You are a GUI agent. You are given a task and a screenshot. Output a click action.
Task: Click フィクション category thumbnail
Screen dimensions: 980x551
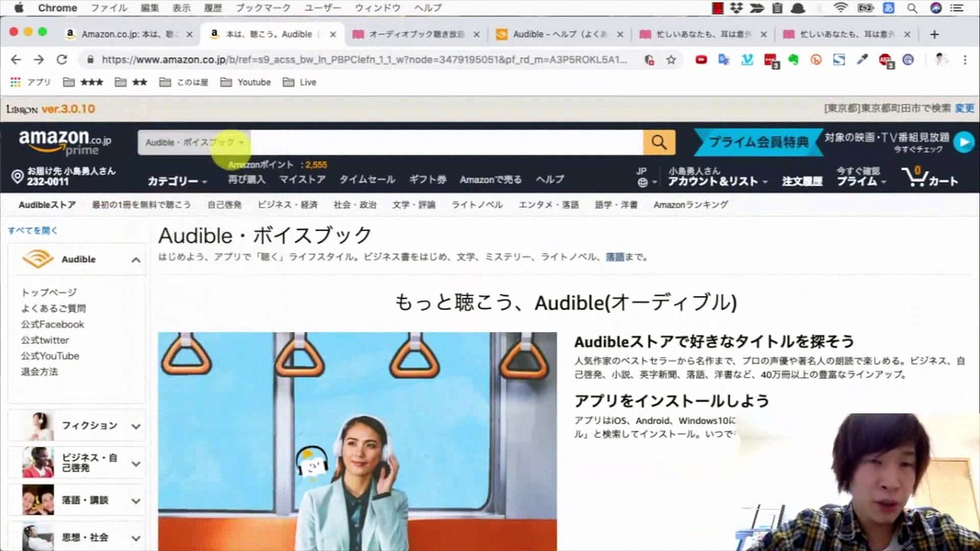click(x=38, y=426)
